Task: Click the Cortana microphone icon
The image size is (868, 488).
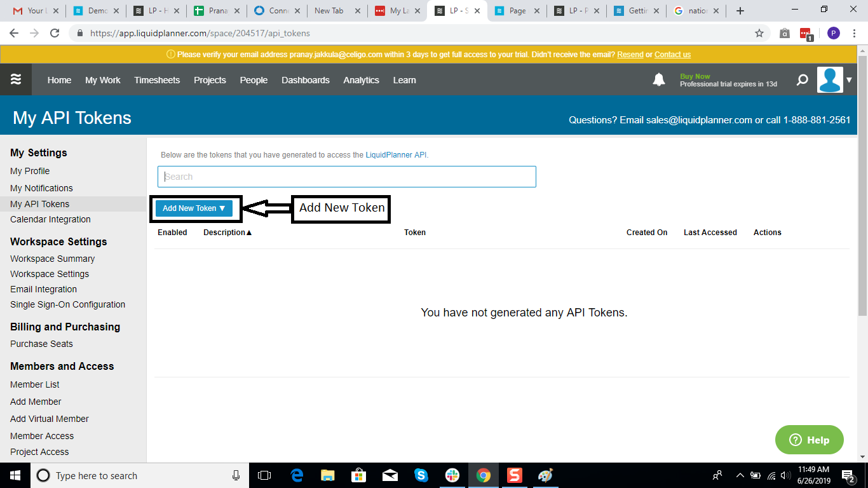Action: pyautogui.click(x=236, y=475)
